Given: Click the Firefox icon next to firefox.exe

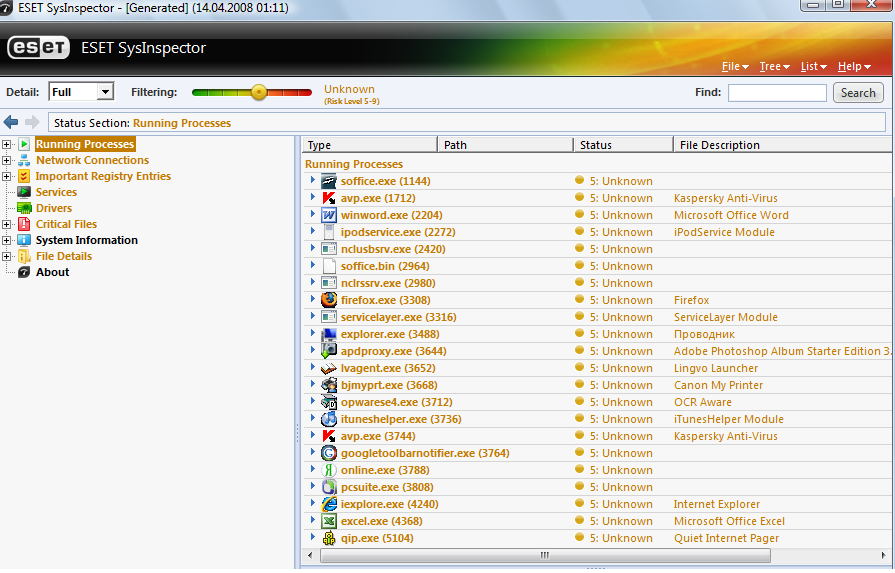Looking at the screenshot, I should pyautogui.click(x=329, y=300).
